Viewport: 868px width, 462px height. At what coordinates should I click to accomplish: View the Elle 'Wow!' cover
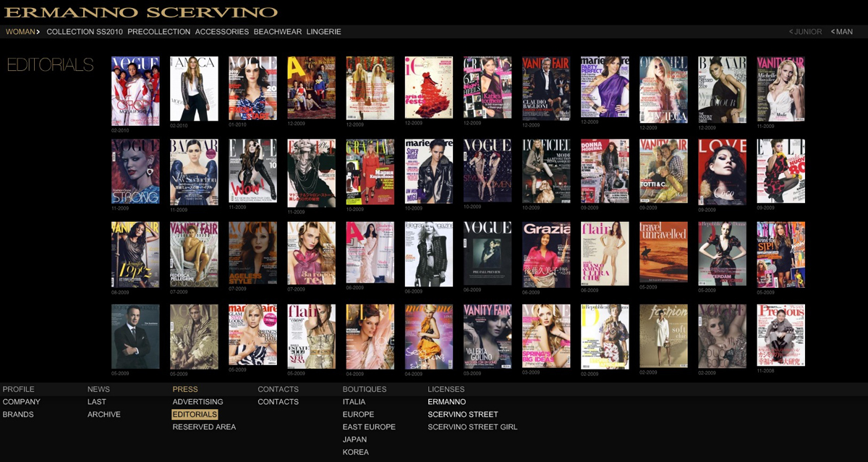252,171
